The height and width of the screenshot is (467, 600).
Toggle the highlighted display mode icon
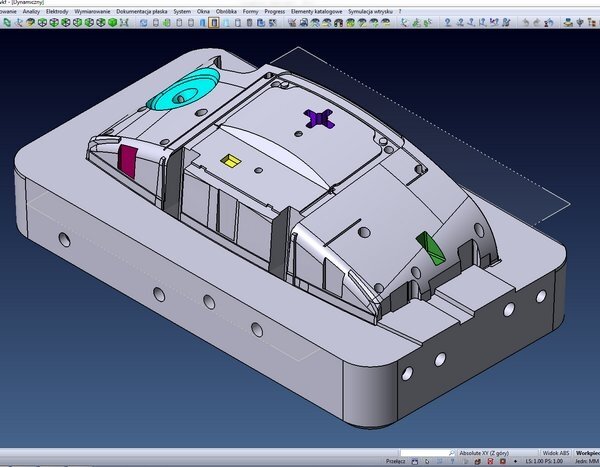[x=214, y=23]
